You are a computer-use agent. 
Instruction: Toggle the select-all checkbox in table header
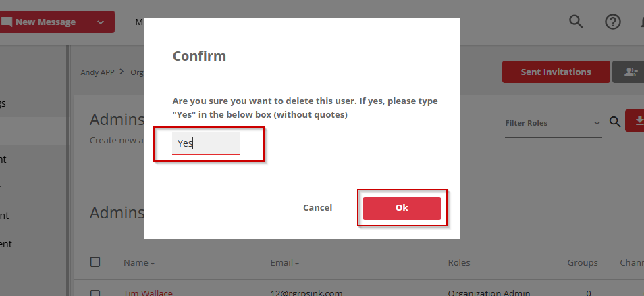95,262
